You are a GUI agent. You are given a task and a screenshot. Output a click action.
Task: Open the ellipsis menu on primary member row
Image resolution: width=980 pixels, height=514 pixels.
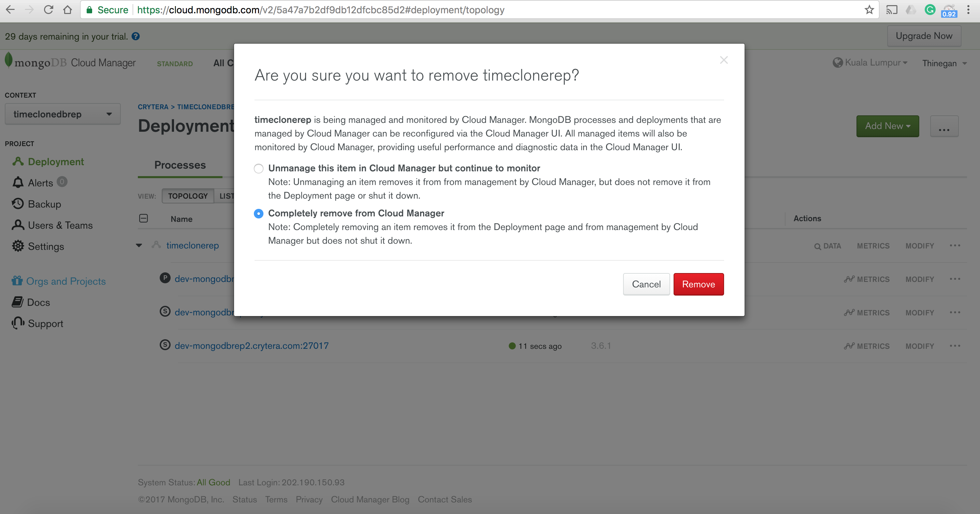[955, 279]
